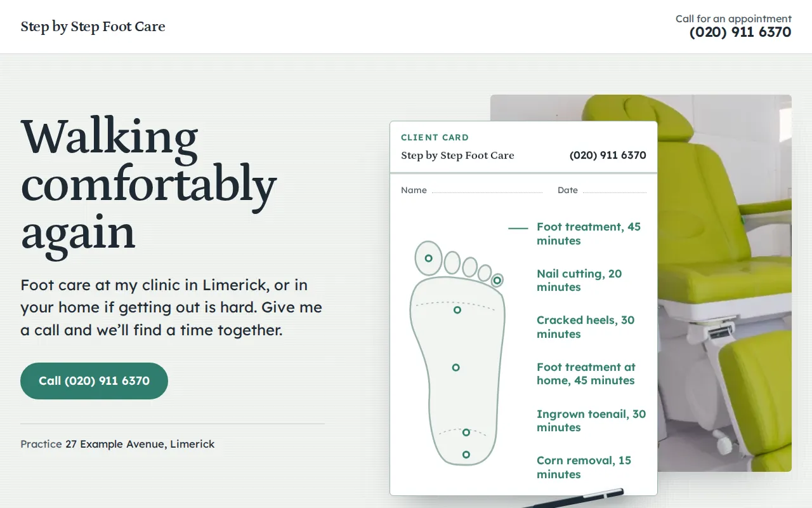Select 'Ingrown toenail, 30 minutes' entry
812x508 pixels.
(x=591, y=420)
